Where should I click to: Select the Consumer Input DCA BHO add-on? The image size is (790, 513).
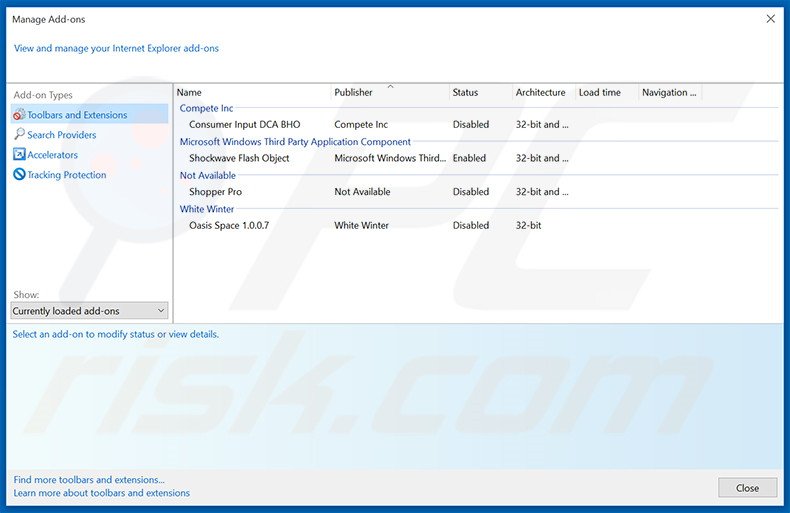point(244,125)
